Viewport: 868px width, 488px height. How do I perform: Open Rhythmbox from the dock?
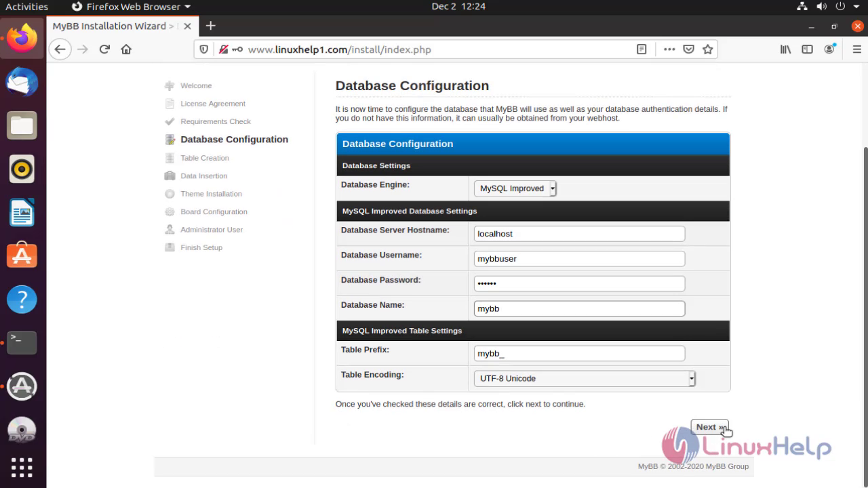point(22,169)
